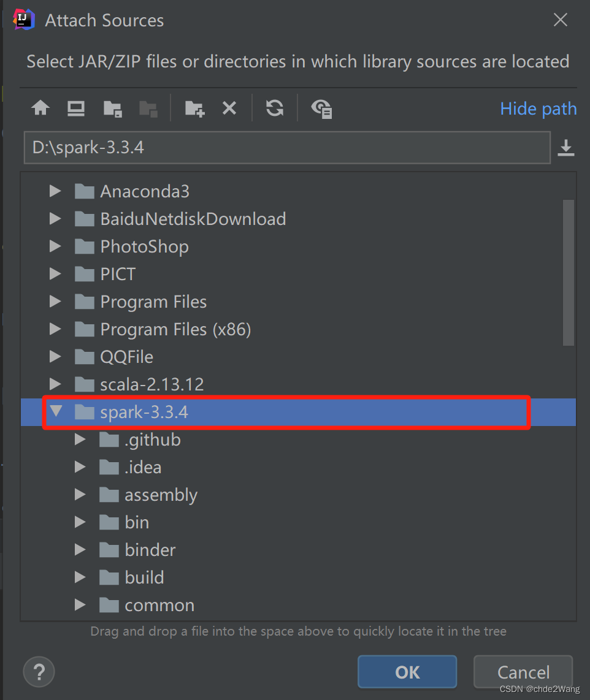Select the Project directory icon

[x=113, y=108]
